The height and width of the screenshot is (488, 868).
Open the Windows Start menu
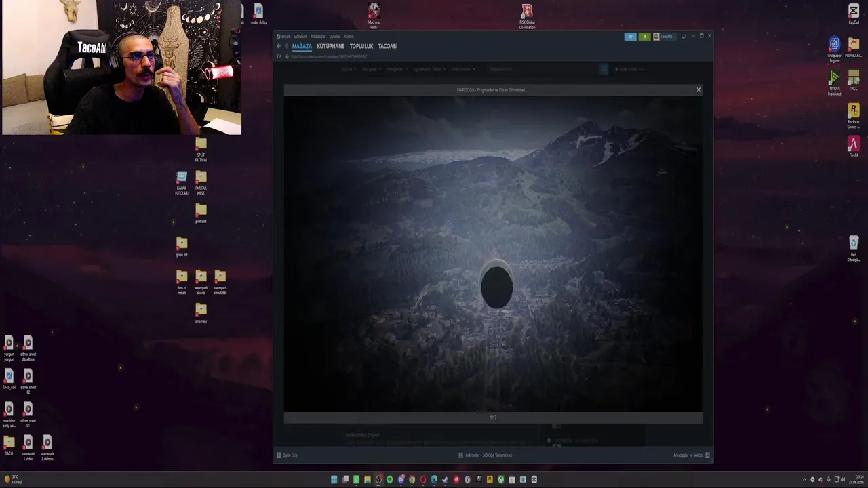pos(334,480)
